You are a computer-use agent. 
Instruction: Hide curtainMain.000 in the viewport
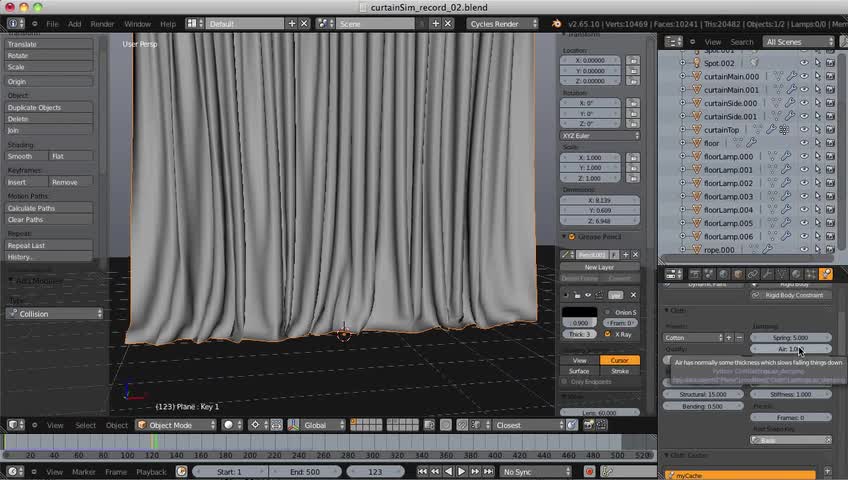click(804, 76)
